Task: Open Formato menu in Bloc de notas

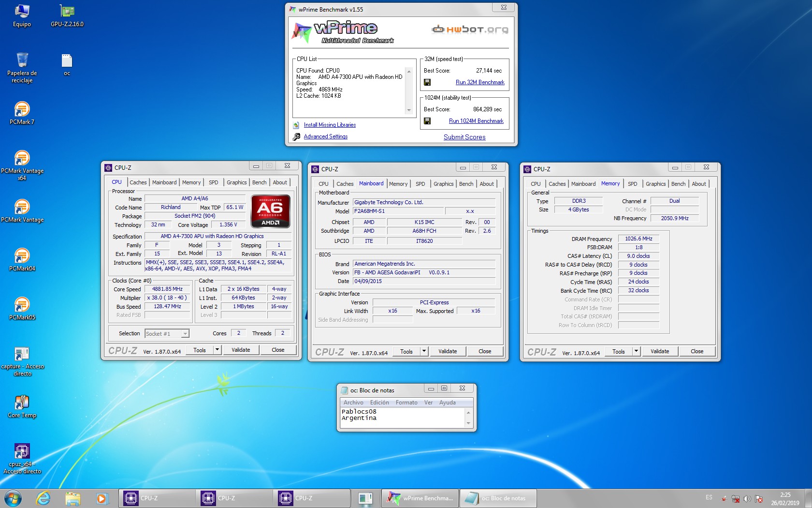Action: pyautogui.click(x=406, y=403)
